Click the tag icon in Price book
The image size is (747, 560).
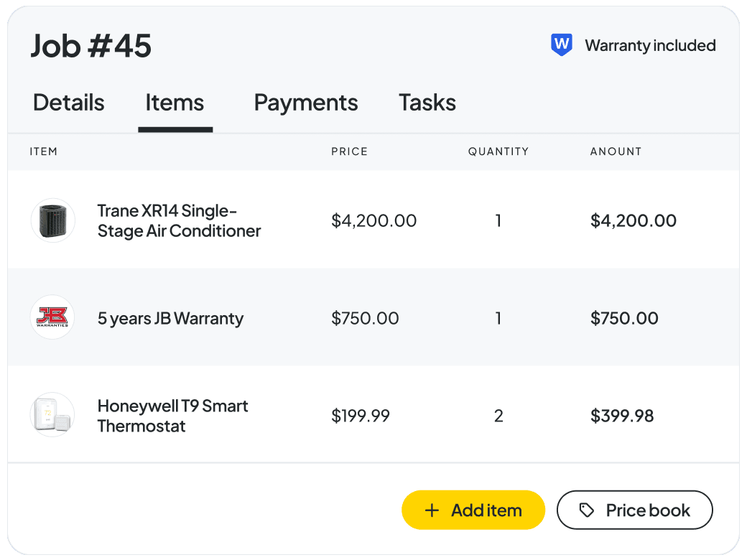coord(586,510)
